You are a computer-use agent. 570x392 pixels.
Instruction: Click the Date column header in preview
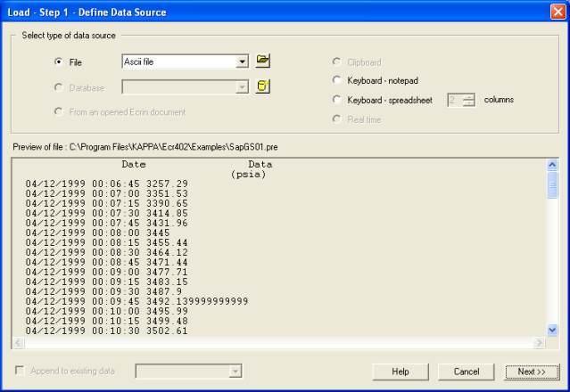point(134,165)
